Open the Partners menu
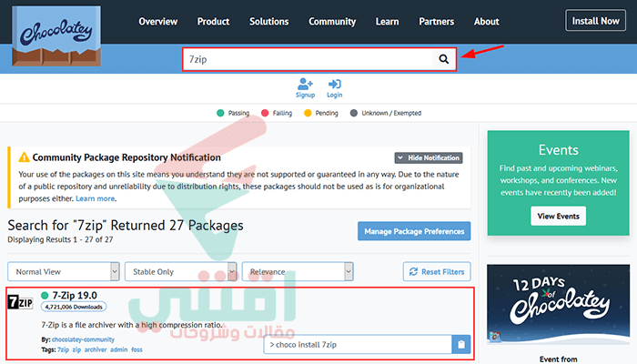The image size is (637, 364). click(x=436, y=22)
